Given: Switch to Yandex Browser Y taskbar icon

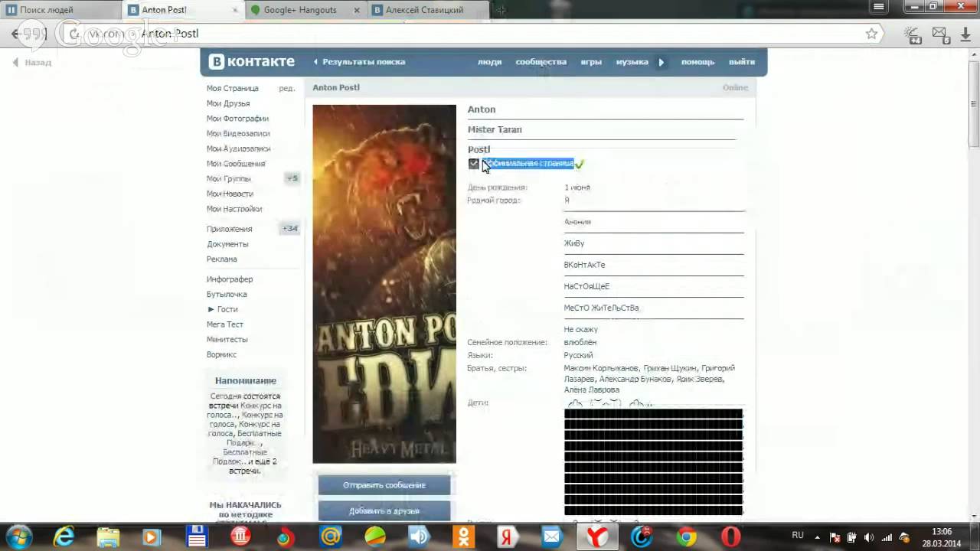Looking at the screenshot, I should [596, 536].
